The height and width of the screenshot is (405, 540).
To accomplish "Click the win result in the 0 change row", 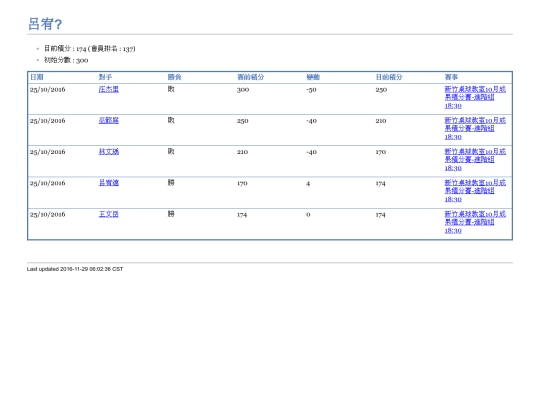I will pos(171,214).
